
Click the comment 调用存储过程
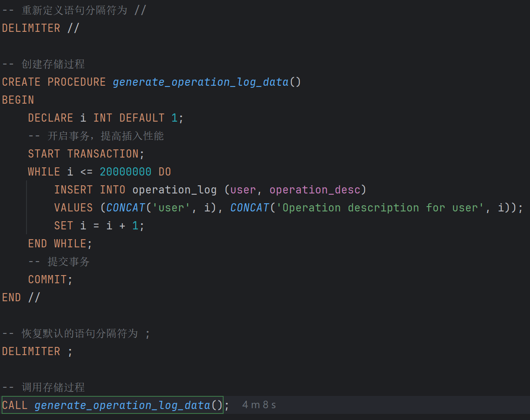tap(53, 387)
